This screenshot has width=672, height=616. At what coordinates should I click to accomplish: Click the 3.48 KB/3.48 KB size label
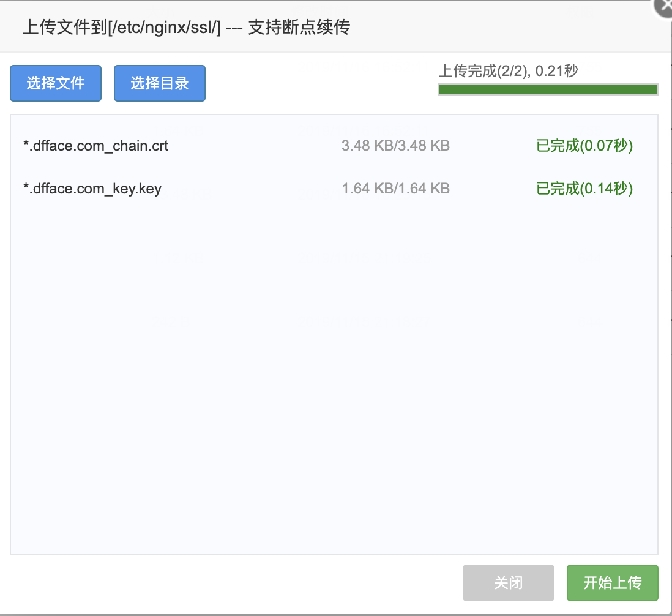tap(396, 146)
